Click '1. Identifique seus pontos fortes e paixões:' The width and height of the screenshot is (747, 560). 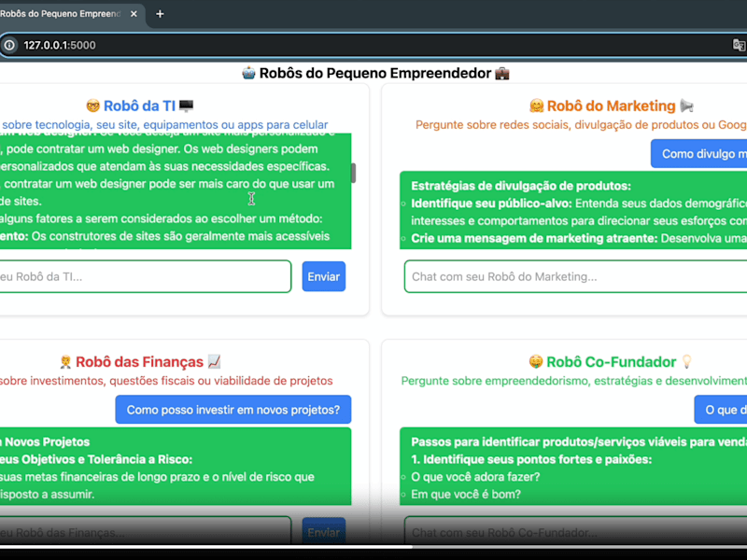(531, 459)
